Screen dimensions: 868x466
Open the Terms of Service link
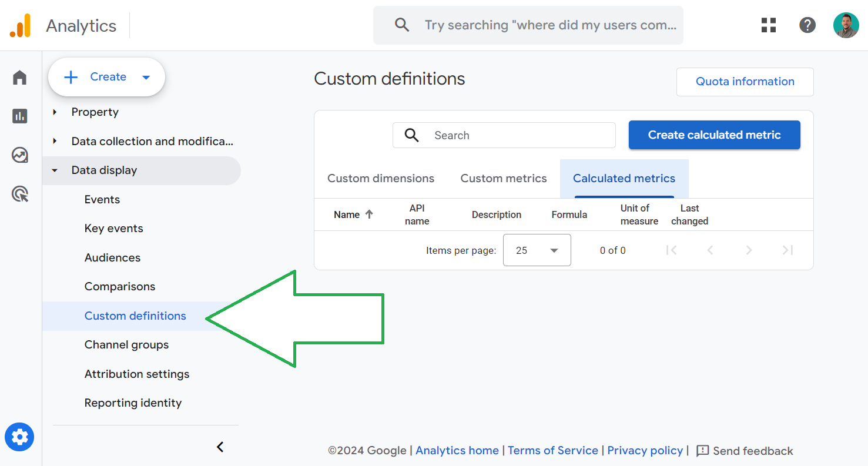[553, 451]
